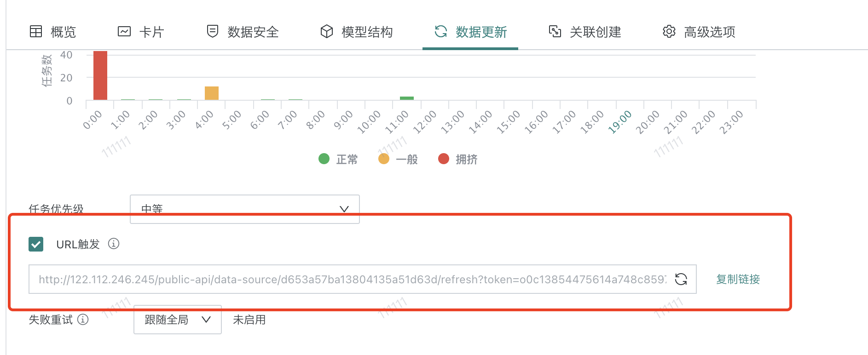Click the red bar at 0:00

(x=100, y=75)
